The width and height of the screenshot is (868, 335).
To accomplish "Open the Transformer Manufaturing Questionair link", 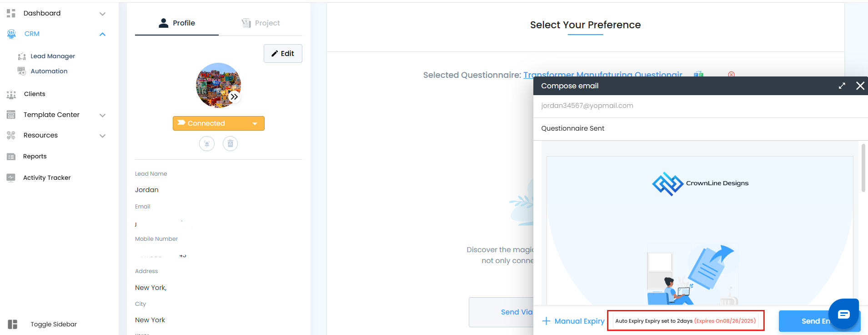I will pyautogui.click(x=603, y=75).
